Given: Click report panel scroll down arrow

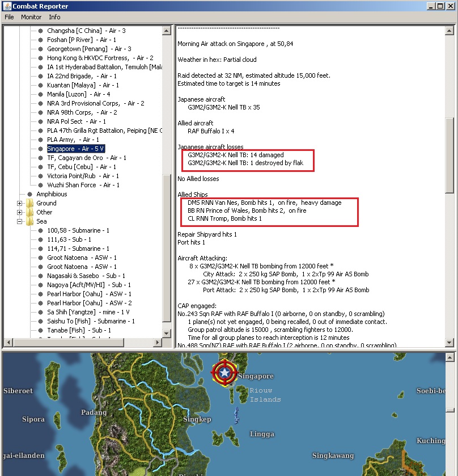Looking at the screenshot, I should tap(449, 343).
